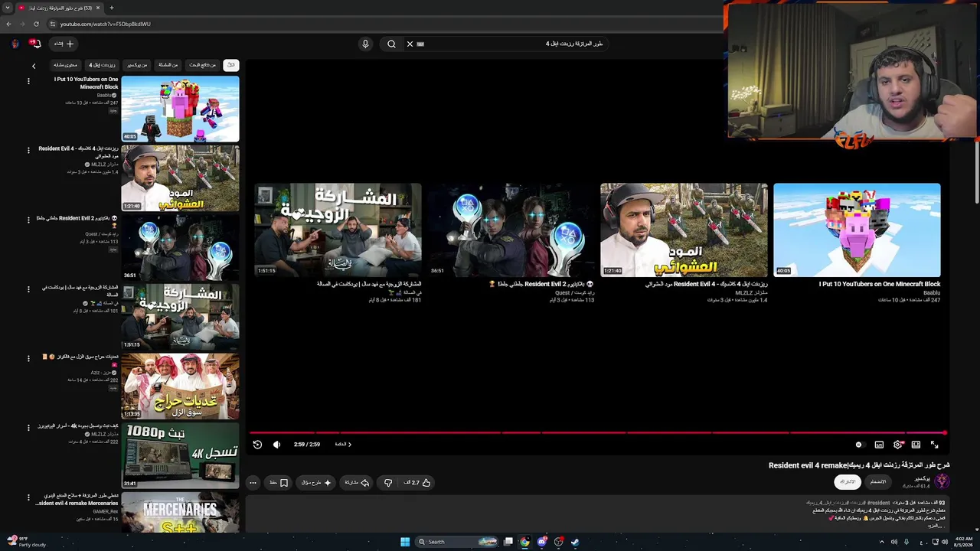Viewport: 980px width, 551px height.
Task: Open Steam from the taskbar
Action: click(575, 542)
